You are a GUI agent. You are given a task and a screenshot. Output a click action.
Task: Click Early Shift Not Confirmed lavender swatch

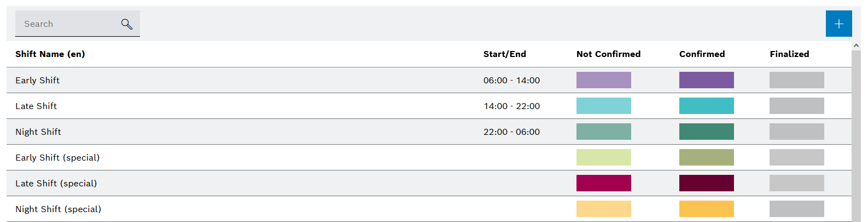pyautogui.click(x=603, y=80)
